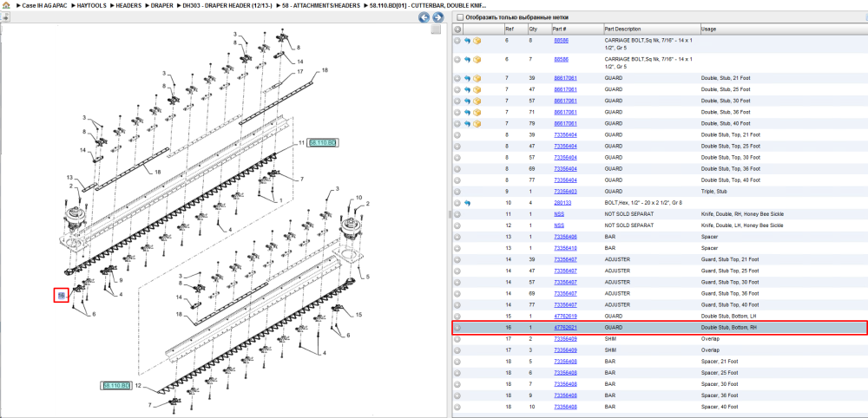
Task: Add shim 73356409 qty 2 row
Action: point(457,339)
